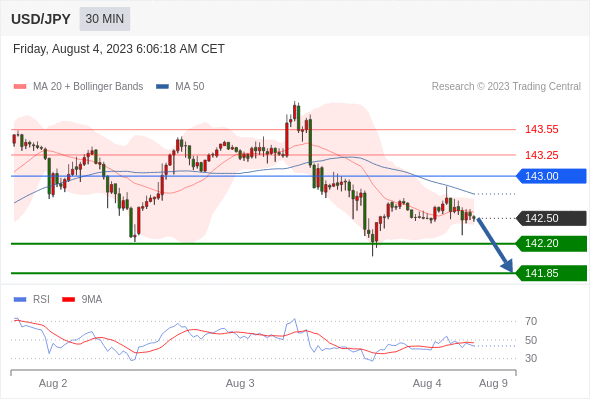Click the red 9MA legend swatch
Image resolution: width=590 pixels, height=400 pixels.
click(68, 300)
